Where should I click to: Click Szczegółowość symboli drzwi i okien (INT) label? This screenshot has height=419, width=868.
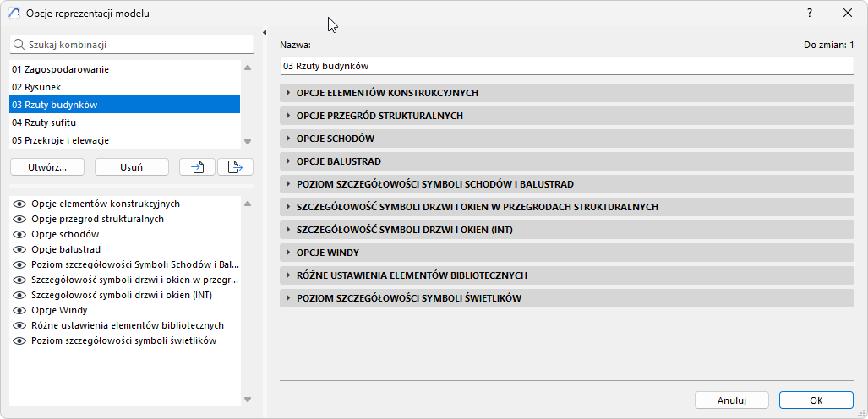click(122, 295)
